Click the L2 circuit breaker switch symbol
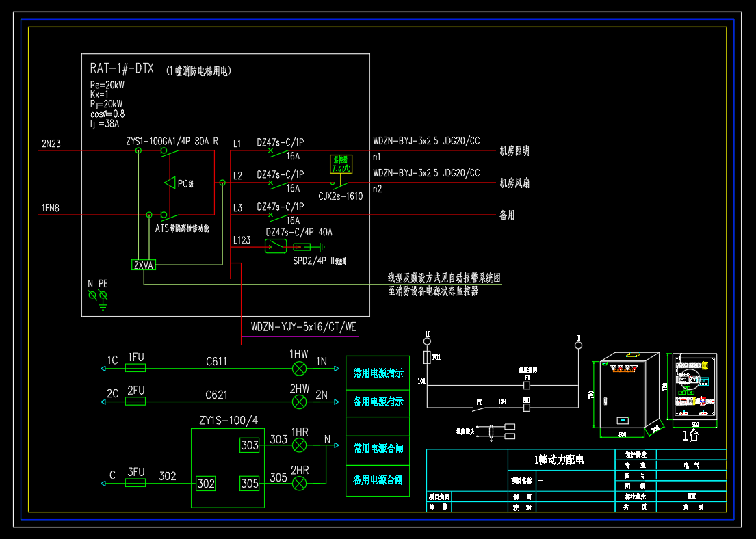 tap(278, 184)
